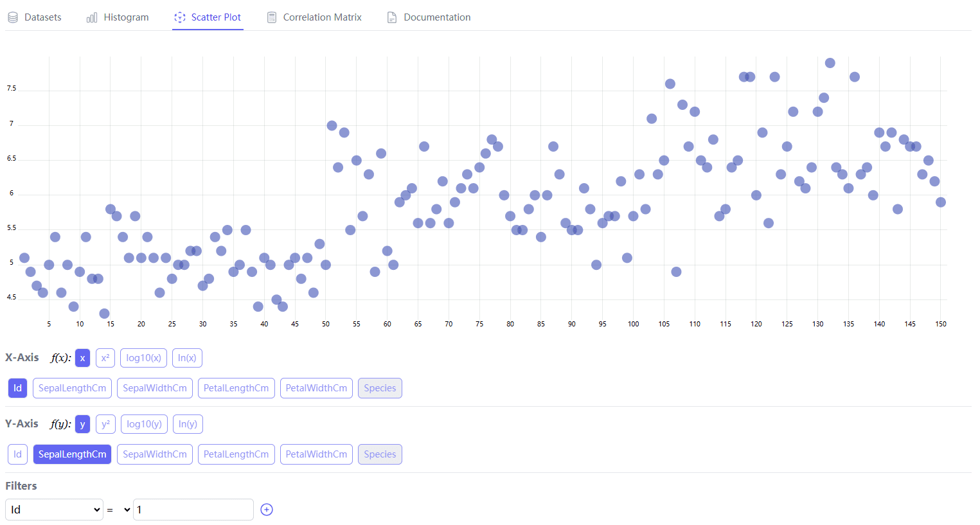Apply log10(y) transform to Y-Axis
The image size is (980, 525).
145,424
